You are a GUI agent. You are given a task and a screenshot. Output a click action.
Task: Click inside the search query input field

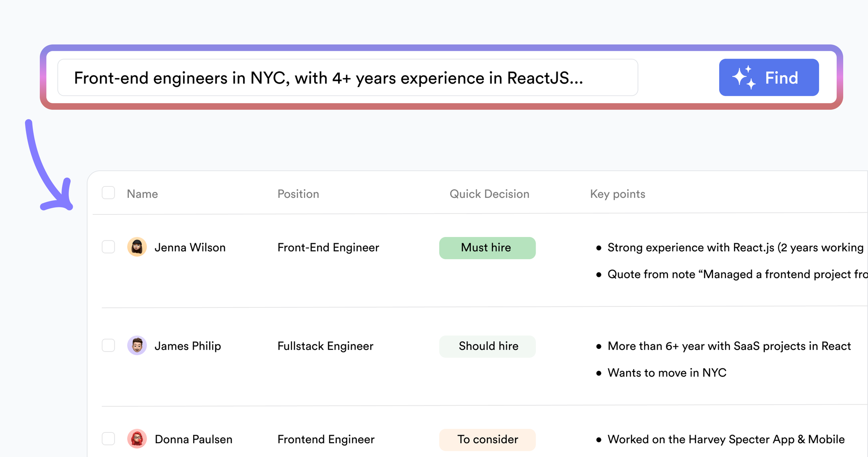point(347,78)
